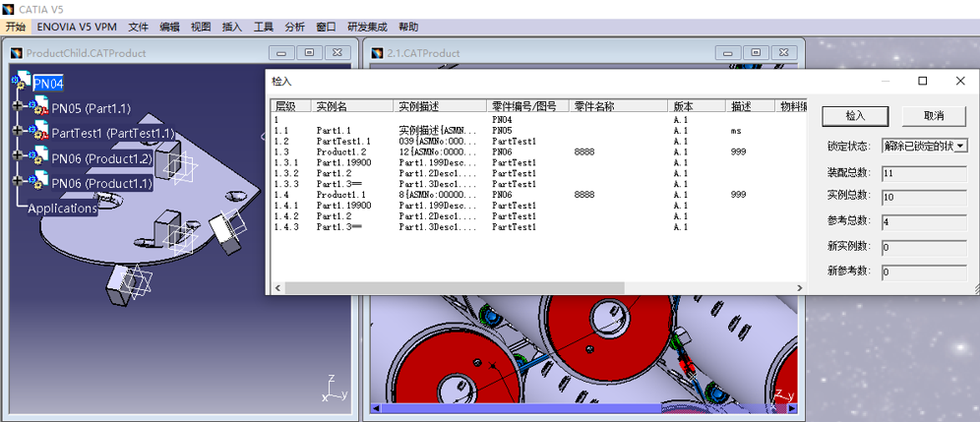Open the 帮助 menu

408,27
